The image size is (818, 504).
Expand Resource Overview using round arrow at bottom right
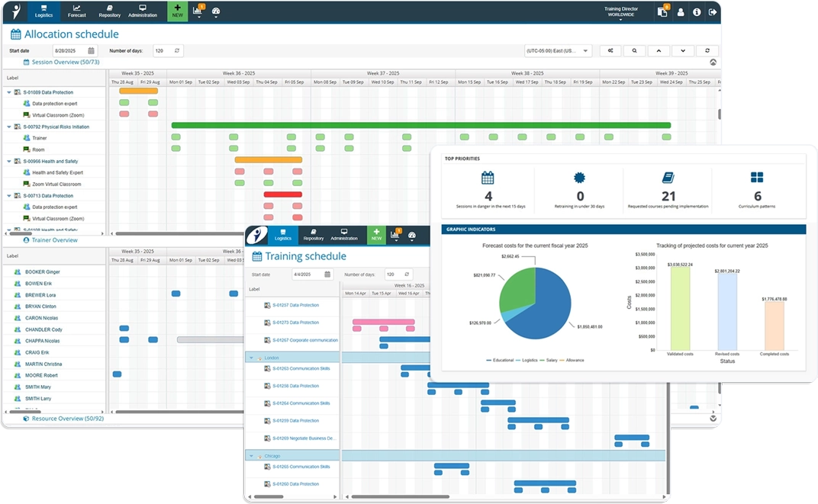[x=713, y=419]
